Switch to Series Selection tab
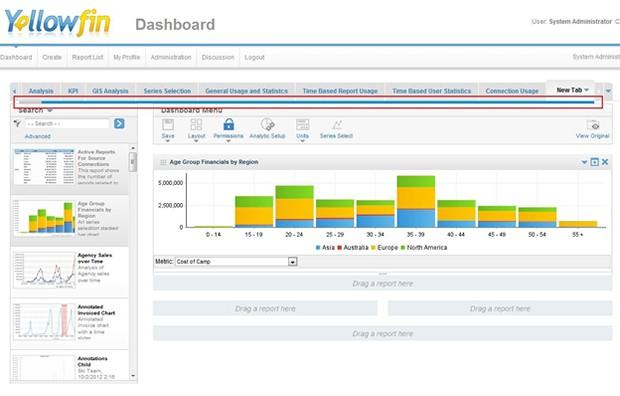Screen dimensions: 620x396 (167, 91)
